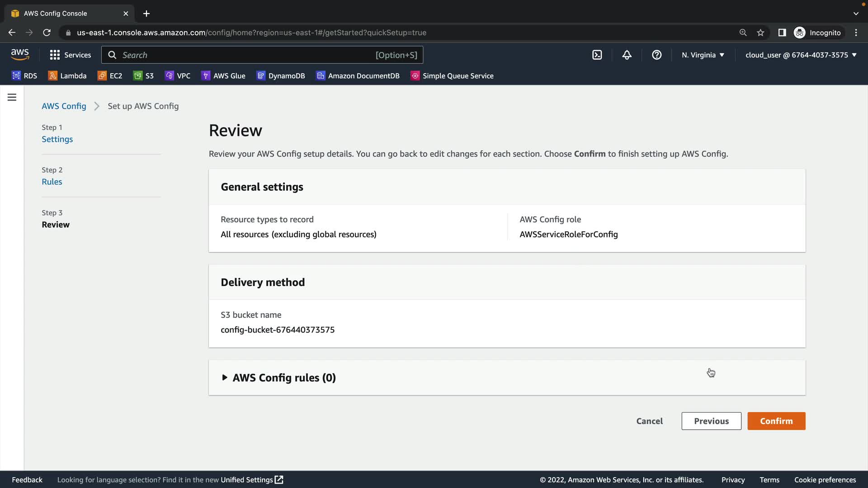Open the notifications bell
The image size is (868, 488).
627,55
